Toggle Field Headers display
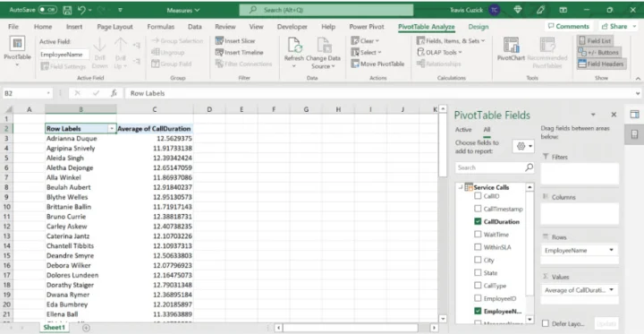The image size is (644, 334). click(x=601, y=64)
